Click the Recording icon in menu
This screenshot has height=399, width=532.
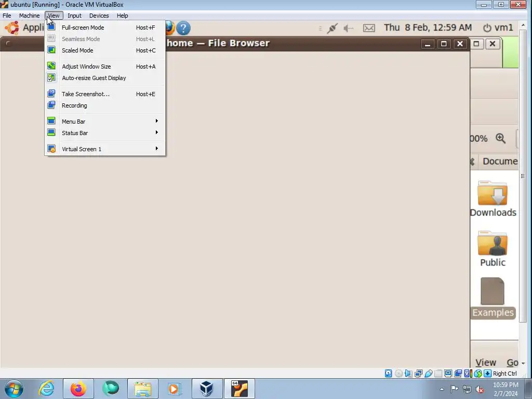point(51,105)
